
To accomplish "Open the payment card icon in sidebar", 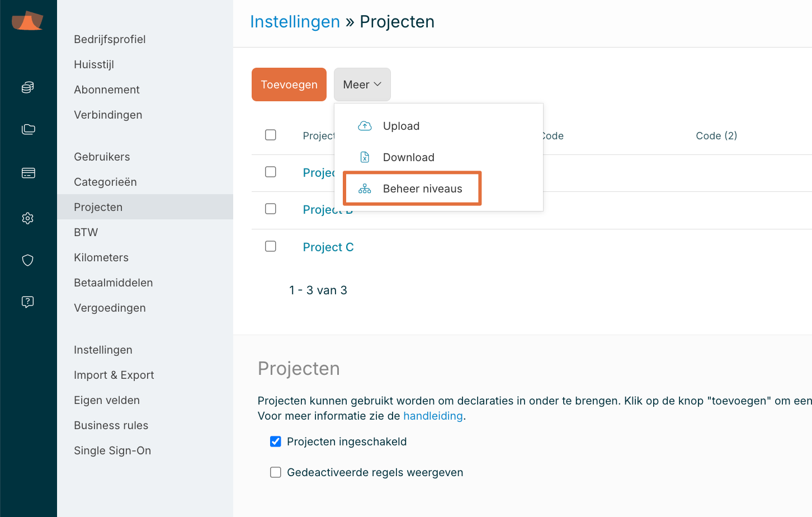I will tap(28, 173).
